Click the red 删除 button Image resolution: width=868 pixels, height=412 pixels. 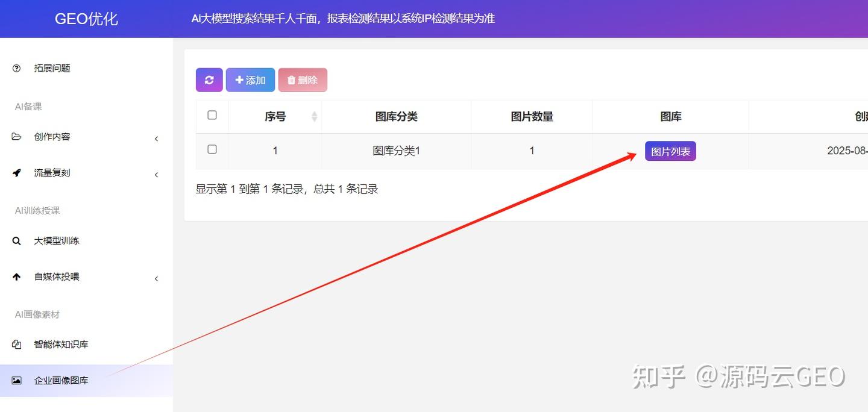(303, 80)
